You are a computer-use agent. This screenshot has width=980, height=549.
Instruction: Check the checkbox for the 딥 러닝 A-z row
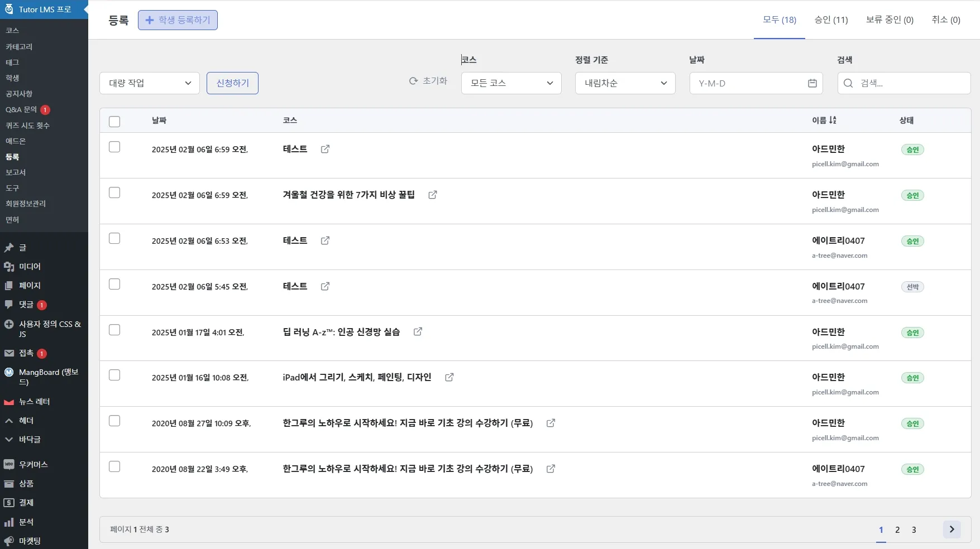click(x=114, y=329)
